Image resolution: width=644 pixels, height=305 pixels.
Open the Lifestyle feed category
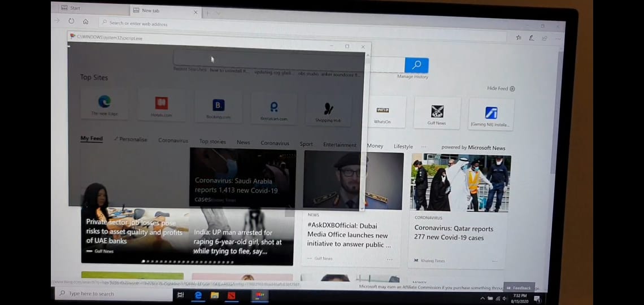click(x=403, y=146)
